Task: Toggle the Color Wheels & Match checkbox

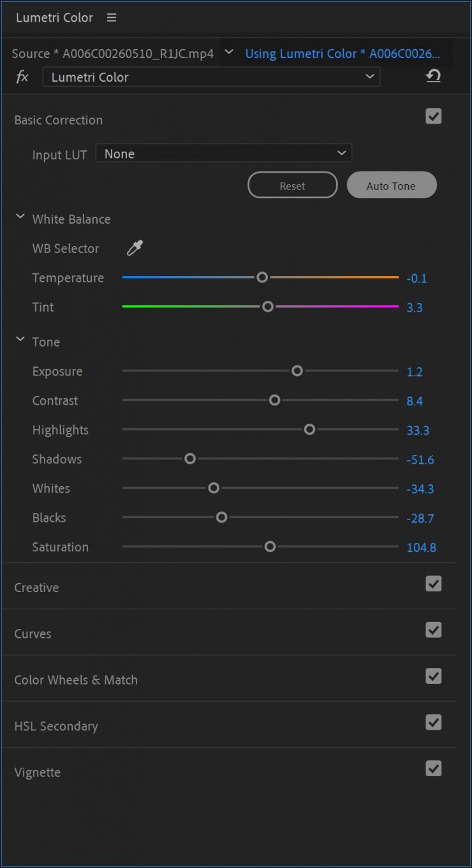Action: pyautogui.click(x=434, y=676)
